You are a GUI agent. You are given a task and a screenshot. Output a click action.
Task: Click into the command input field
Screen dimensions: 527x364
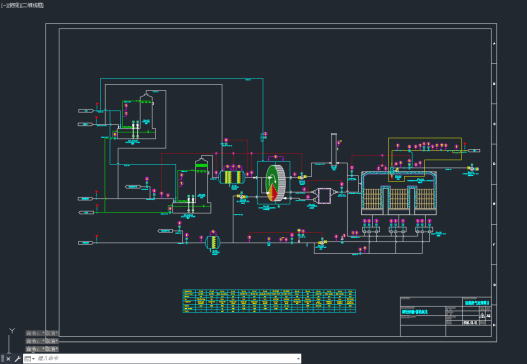click(x=166, y=359)
